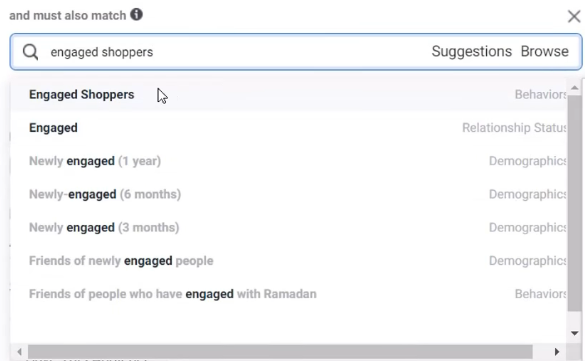Open the Browse targeting categories
This screenshot has width=585, height=361.
[544, 51]
